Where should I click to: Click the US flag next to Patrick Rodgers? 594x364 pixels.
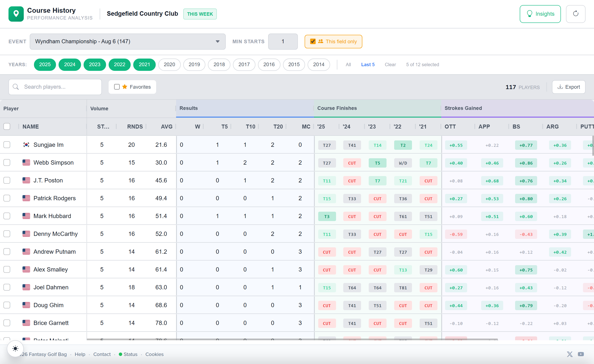pyautogui.click(x=26, y=198)
